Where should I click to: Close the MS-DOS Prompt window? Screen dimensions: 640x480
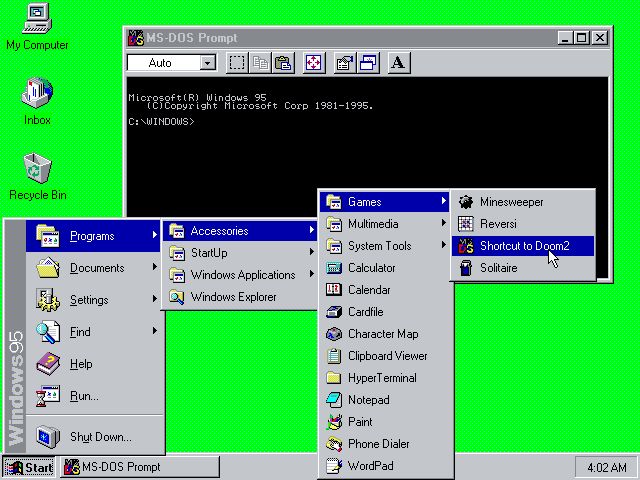[600, 38]
